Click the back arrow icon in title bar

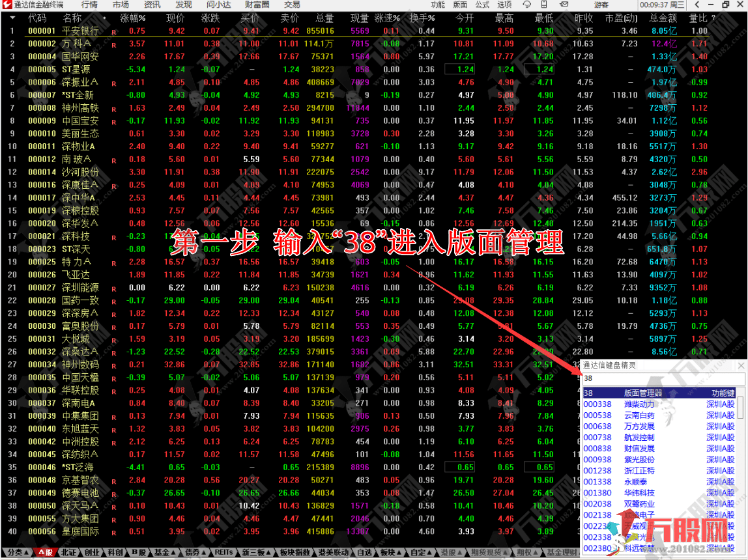[697, 5]
